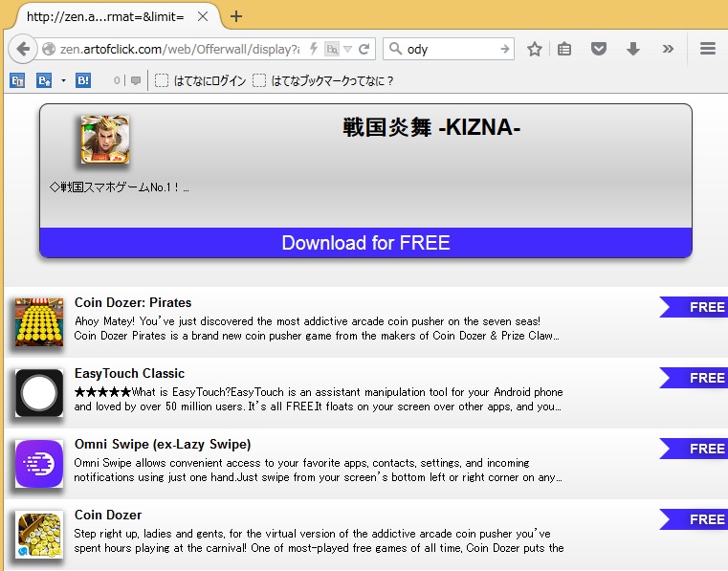728x571 pixels.
Task: Open the downloads arrow icon
Action: click(x=633, y=49)
